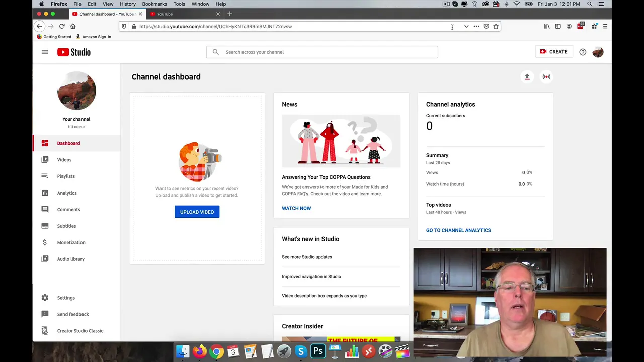This screenshot has height=362, width=644.
Task: Open the hamburger menu next to YouTube Studio logo
Action: click(x=45, y=52)
